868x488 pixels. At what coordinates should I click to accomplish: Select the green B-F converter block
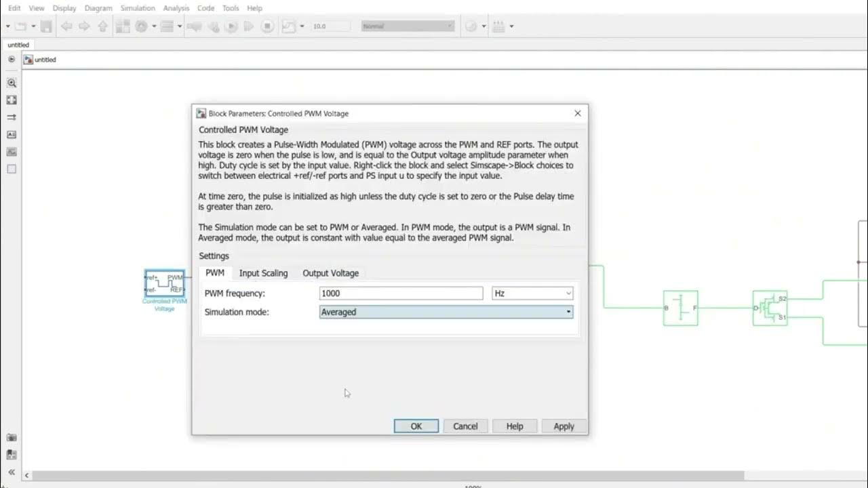[681, 308]
